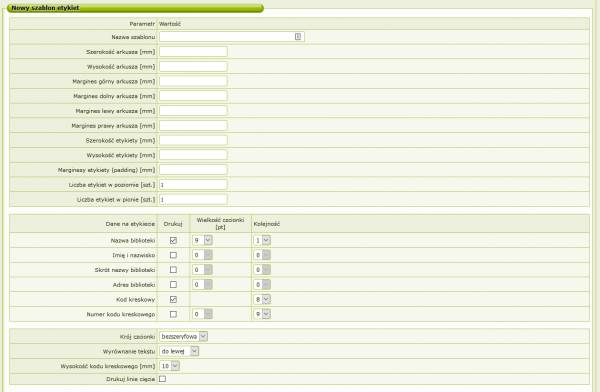Image resolution: width=600 pixels, height=392 pixels.
Task: Open font size dropdown for Nazwa biblioteki
Action: coord(202,240)
